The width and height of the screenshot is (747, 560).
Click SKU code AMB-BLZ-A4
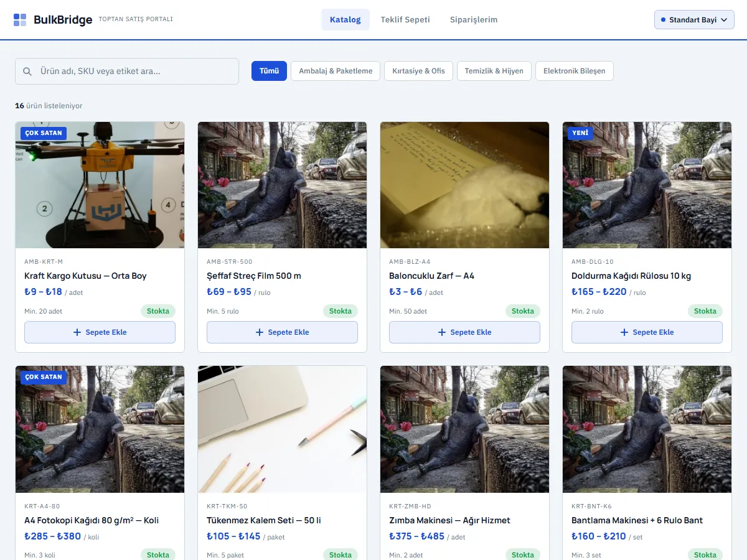point(410,262)
